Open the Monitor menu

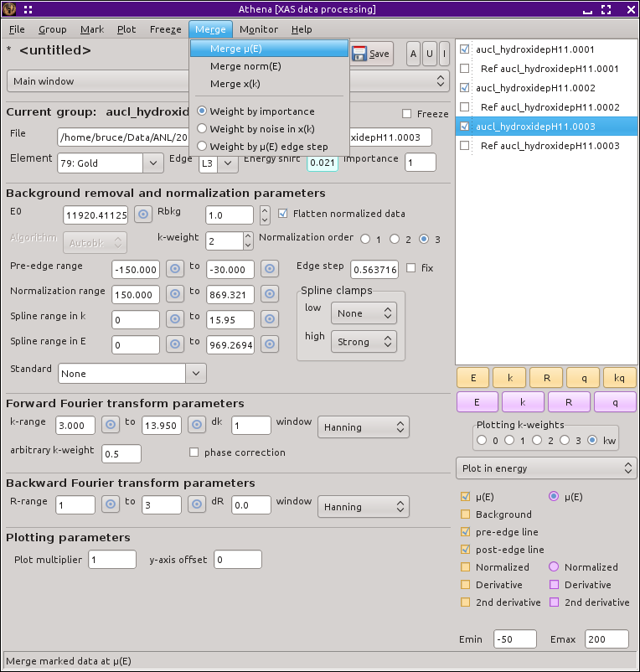pos(258,29)
